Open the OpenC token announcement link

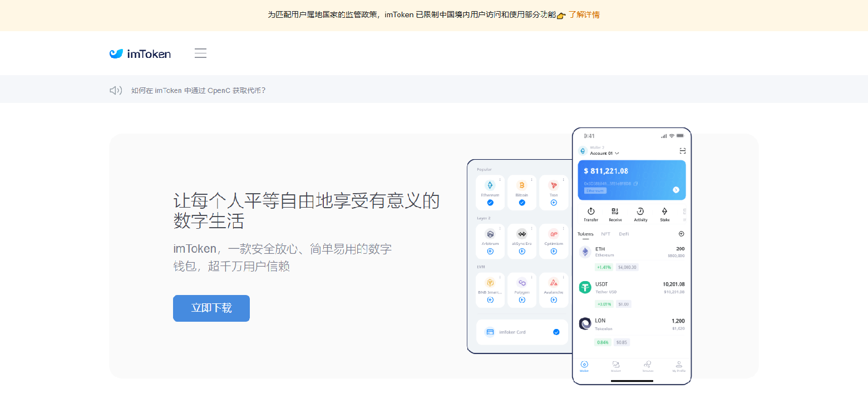pyautogui.click(x=199, y=90)
